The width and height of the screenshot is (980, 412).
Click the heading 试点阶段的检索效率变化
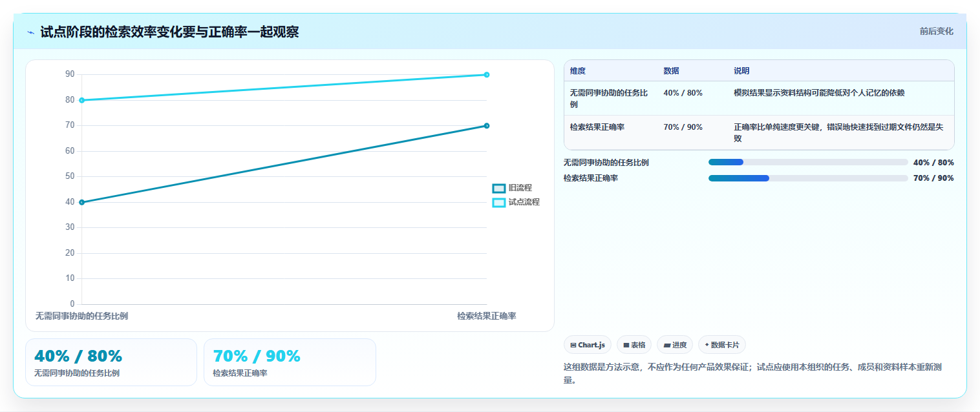[x=169, y=32]
